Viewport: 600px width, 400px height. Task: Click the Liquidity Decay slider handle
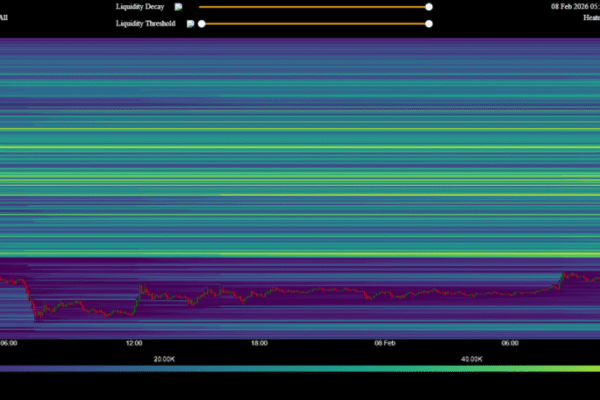(429, 6)
